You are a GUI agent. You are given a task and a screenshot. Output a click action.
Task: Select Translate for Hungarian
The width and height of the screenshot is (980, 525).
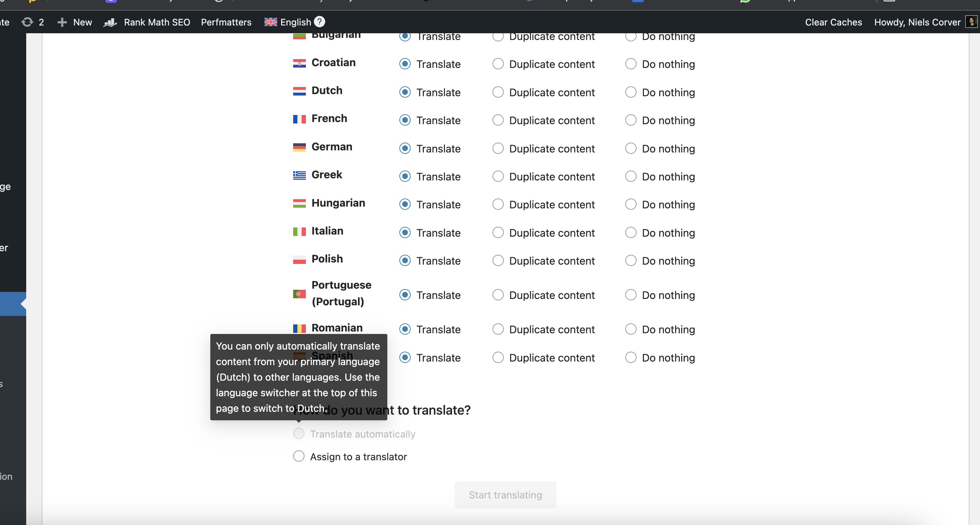tap(405, 204)
